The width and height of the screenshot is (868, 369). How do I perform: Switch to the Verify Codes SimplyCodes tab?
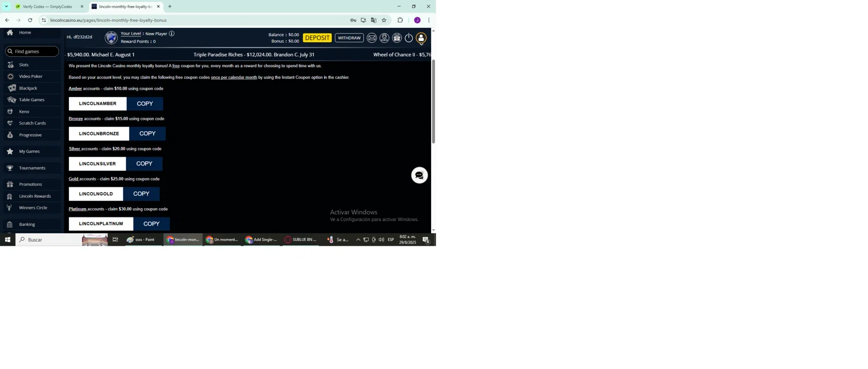pos(47,6)
